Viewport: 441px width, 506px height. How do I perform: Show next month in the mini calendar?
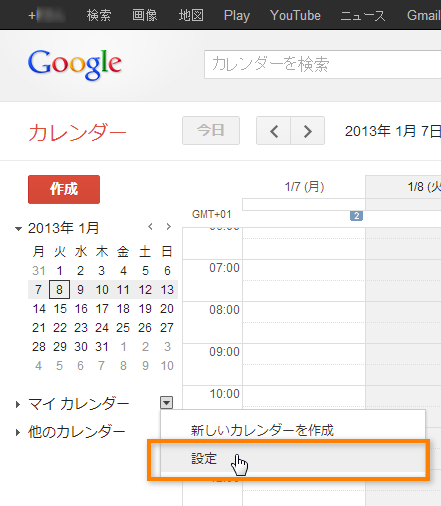pyautogui.click(x=169, y=227)
